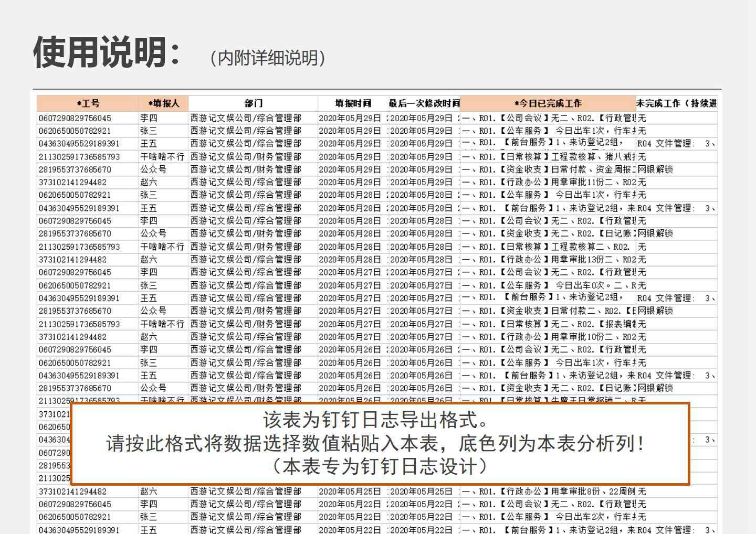Viewport: 756px width, 534px height.
Task: Click 张三's name cell in the 2020年05月27日 row
Action: (163, 285)
